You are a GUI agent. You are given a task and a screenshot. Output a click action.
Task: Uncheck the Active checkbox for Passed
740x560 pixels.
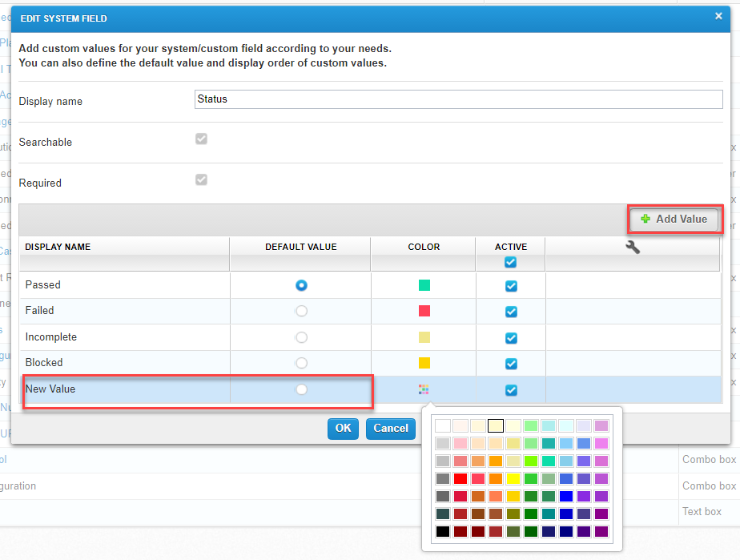(511, 285)
